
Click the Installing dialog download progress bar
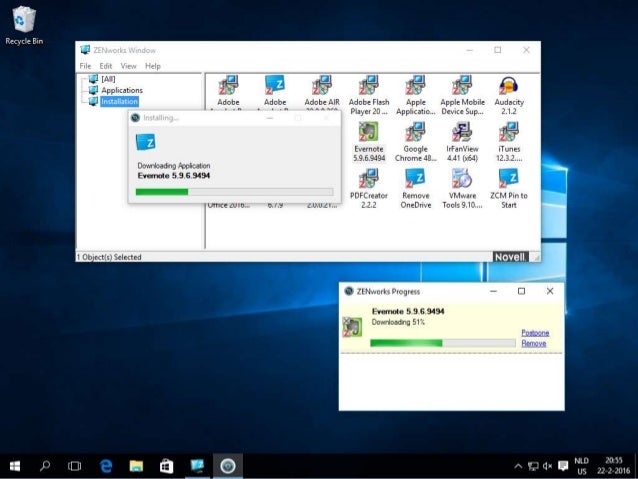point(234,192)
